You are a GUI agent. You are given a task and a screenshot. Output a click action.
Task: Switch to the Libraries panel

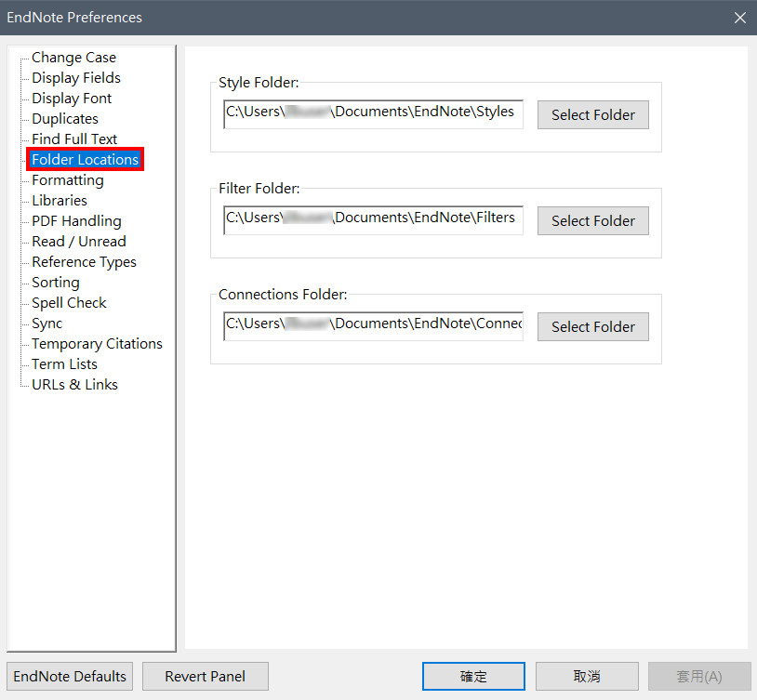point(60,201)
